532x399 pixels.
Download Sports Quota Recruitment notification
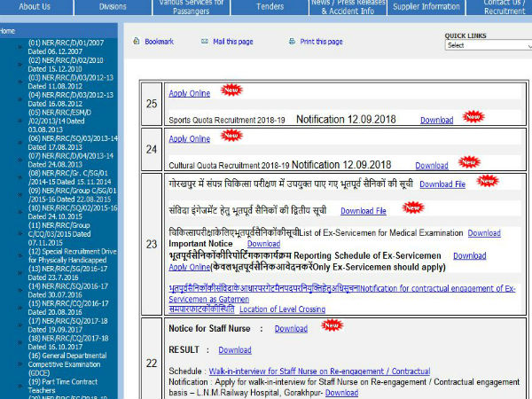pyautogui.click(x=436, y=120)
